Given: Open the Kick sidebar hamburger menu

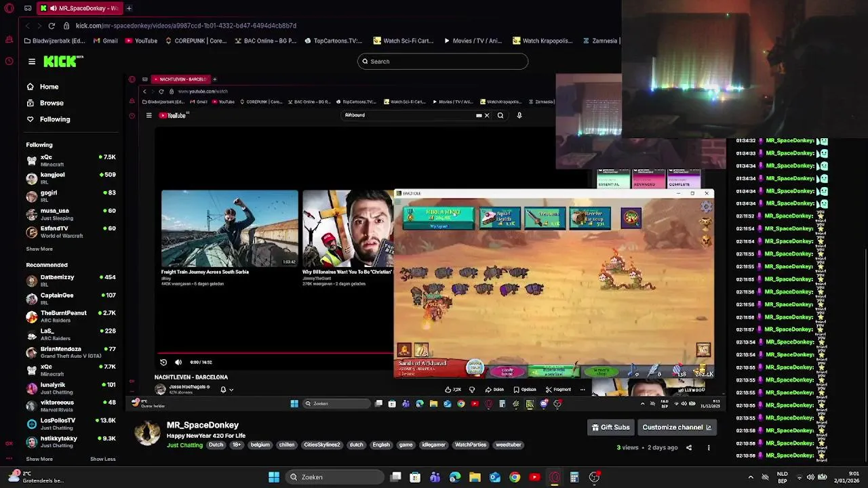Looking at the screenshot, I should 32,62.
